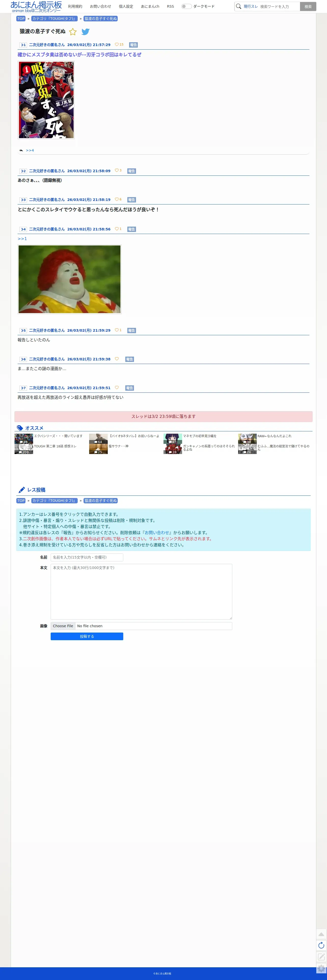Screen dimensions: 327x980
Task: Click the thread title 猿渡の息子すぐ死ぬ heading
Action: pos(43,32)
